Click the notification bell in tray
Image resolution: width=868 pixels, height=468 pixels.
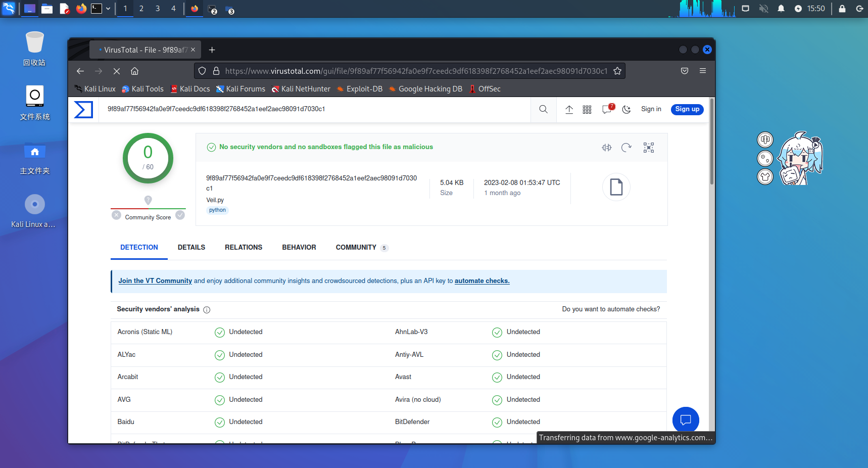(x=781, y=9)
